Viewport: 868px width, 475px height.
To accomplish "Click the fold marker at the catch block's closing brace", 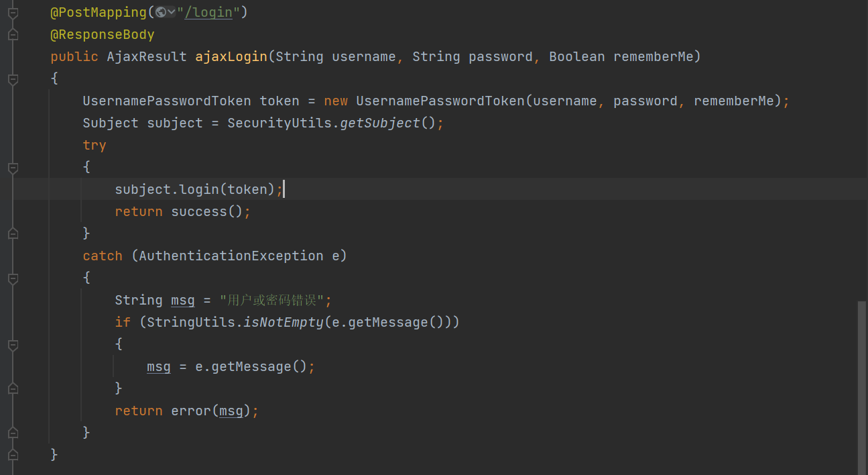I will [12, 432].
